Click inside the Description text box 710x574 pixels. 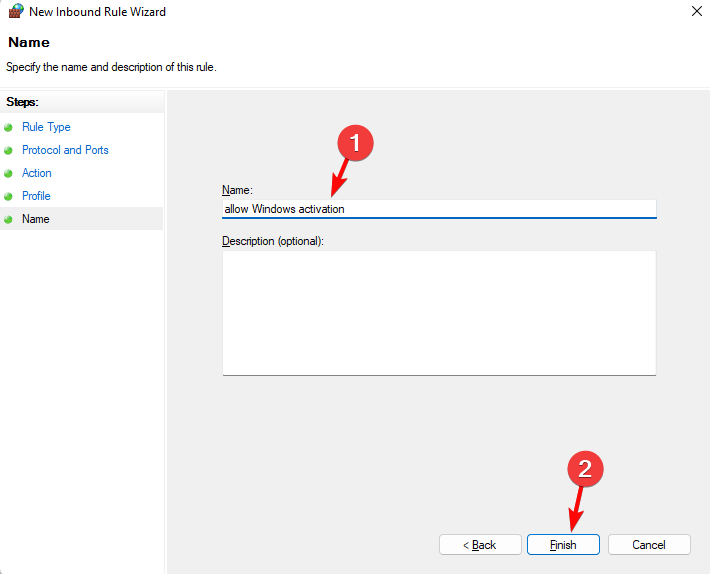tap(438, 312)
